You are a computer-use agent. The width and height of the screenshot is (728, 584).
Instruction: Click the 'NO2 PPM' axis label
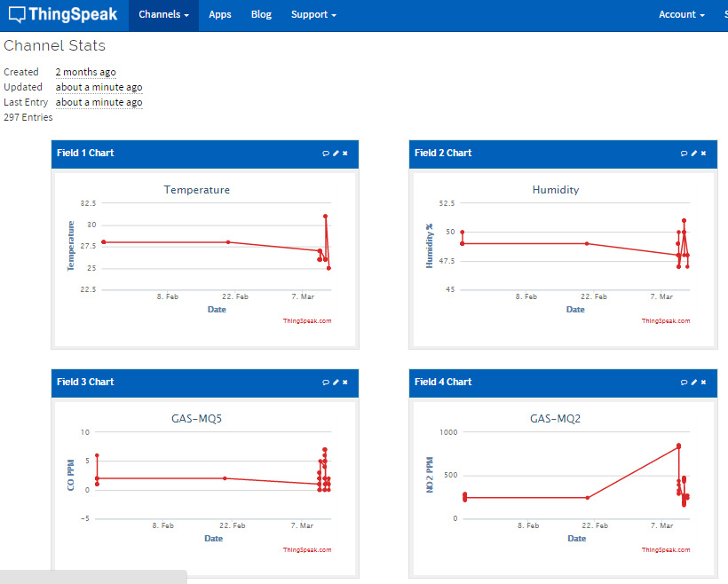coord(430,475)
